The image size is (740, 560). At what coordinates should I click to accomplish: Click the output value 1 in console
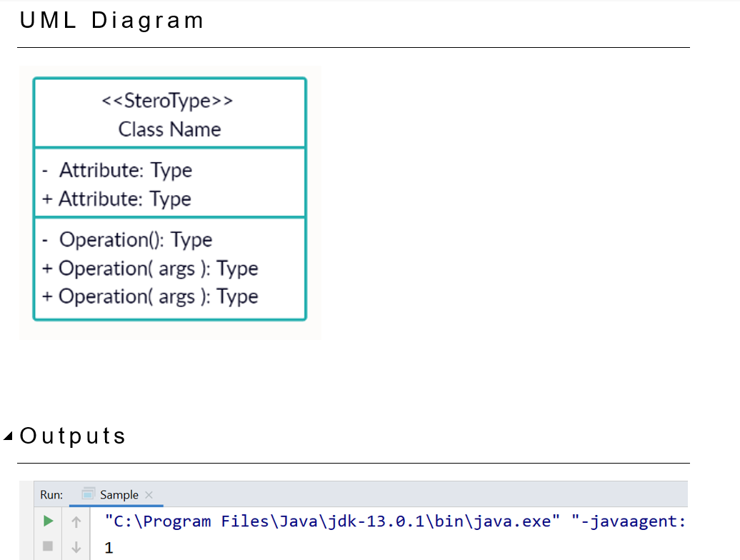pyautogui.click(x=109, y=547)
